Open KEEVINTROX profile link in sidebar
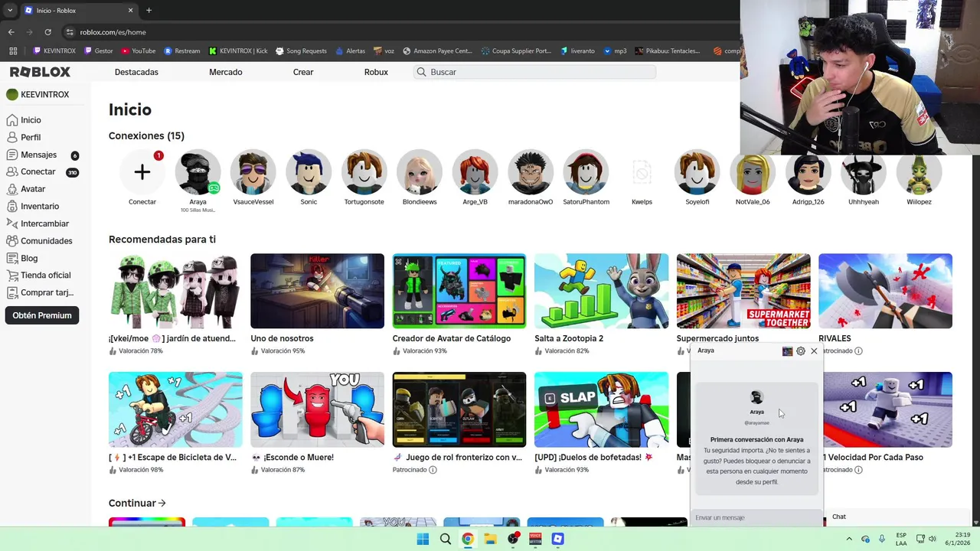The height and width of the screenshot is (551, 980). click(x=38, y=95)
